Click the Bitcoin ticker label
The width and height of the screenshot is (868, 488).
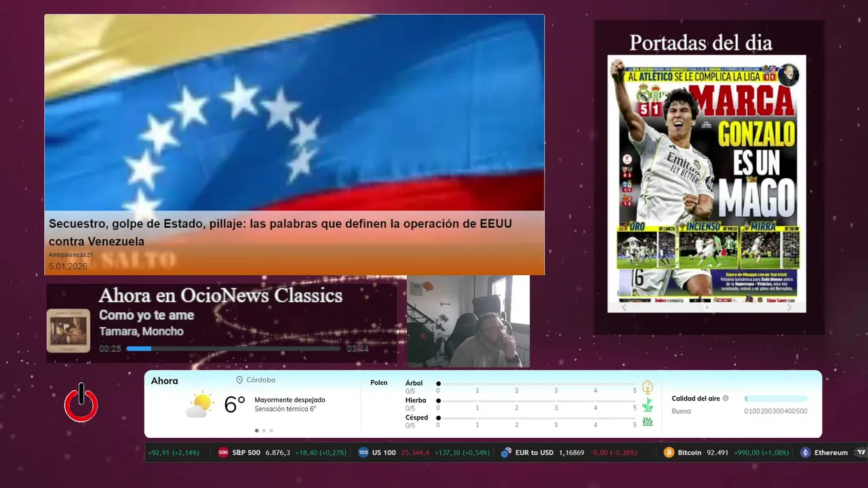[690, 452]
